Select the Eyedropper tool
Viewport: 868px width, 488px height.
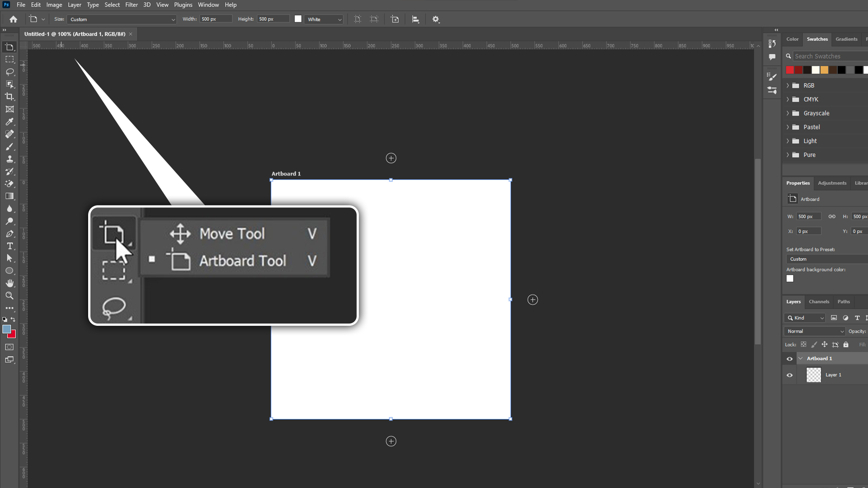tap(9, 122)
